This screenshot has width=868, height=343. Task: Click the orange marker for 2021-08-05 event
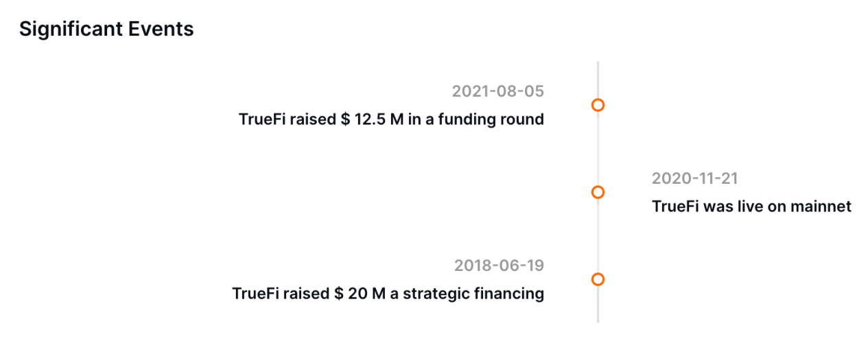(x=598, y=105)
